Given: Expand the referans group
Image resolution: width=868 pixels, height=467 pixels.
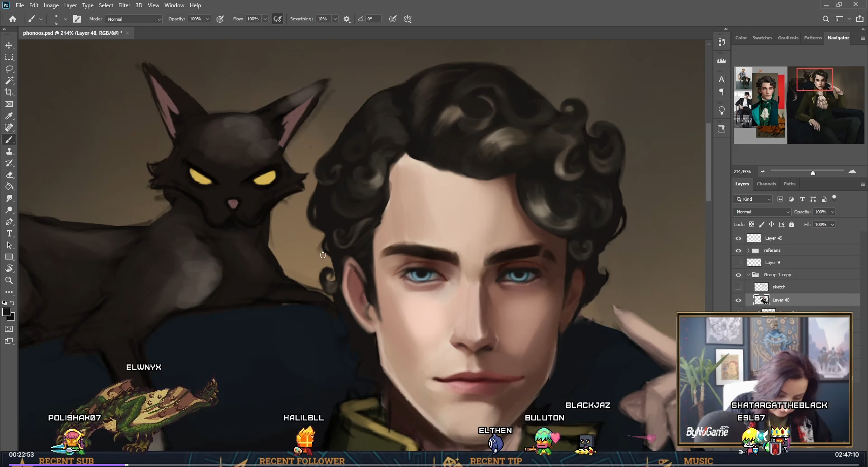Looking at the screenshot, I should pyautogui.click(x=748, y=250).
